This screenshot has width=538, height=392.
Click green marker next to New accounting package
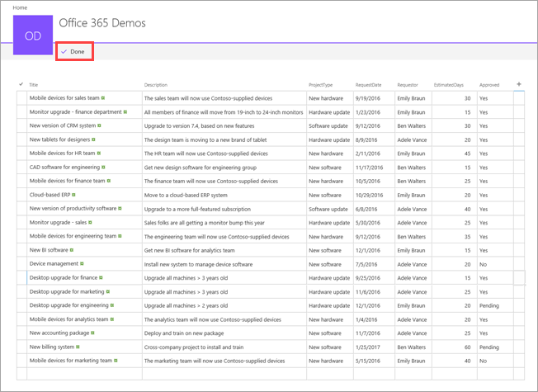tap(92, 333)
